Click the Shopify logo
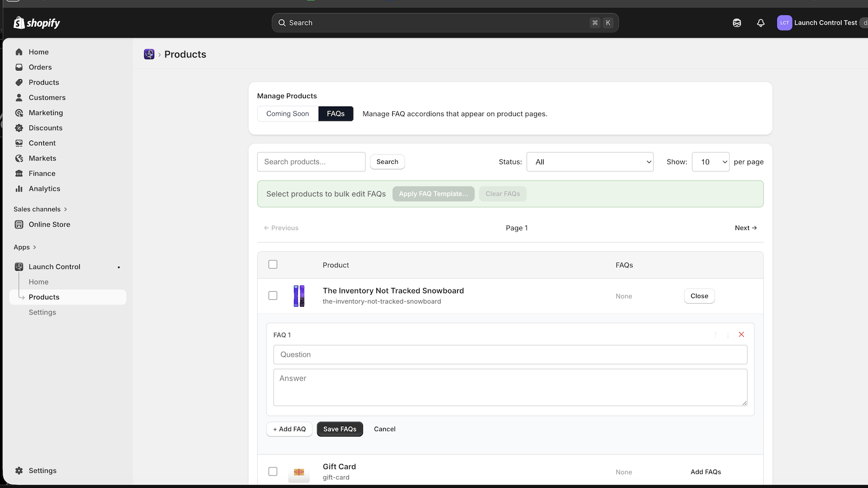868x488 pixels. coord(36,22)
